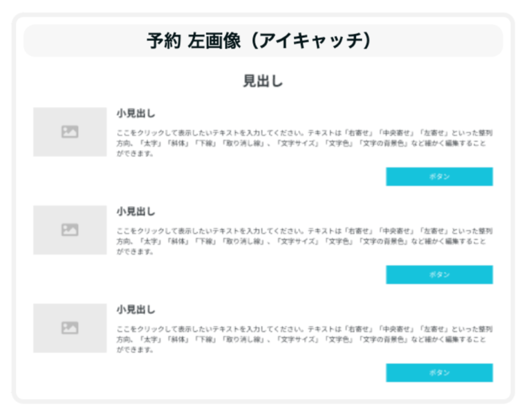Click 「中央寄せ」 in the third paragraph

click(x=397, y=329)
